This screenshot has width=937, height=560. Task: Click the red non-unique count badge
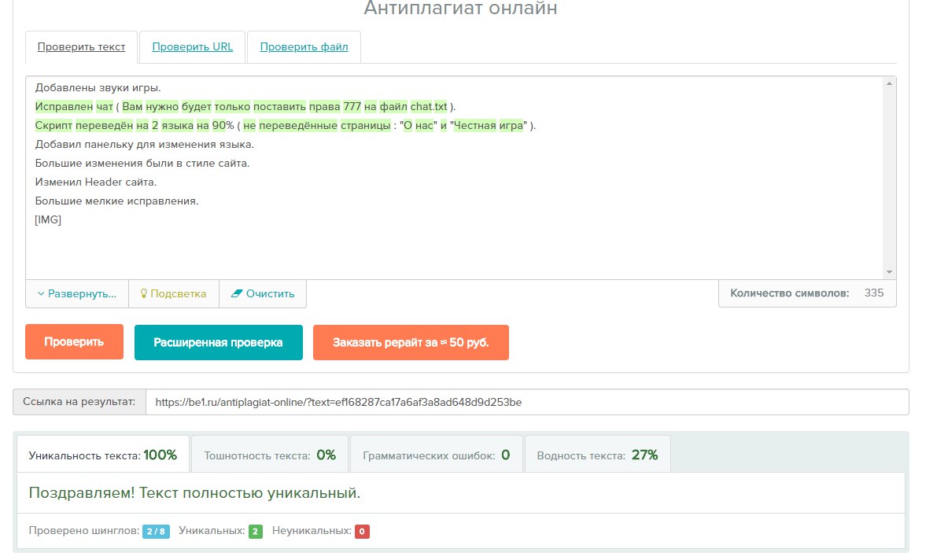click(x=362, y=532)
